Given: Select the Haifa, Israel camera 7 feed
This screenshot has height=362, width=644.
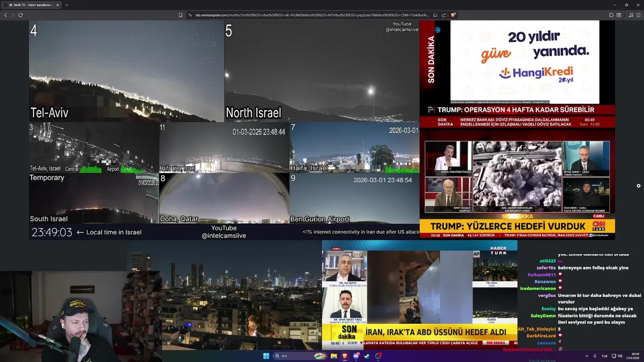Looking at the screenshot, I should click(x=354, y=148).
